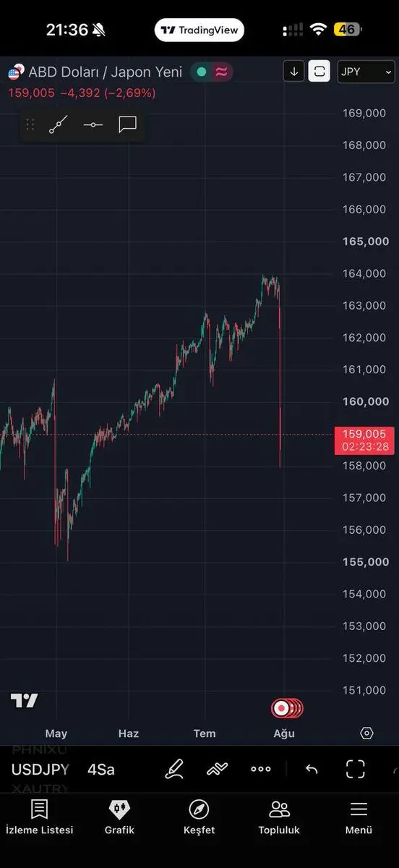Select the trend line drawing tool
This screenshot has height=868, width=399.
coord(59,125)
